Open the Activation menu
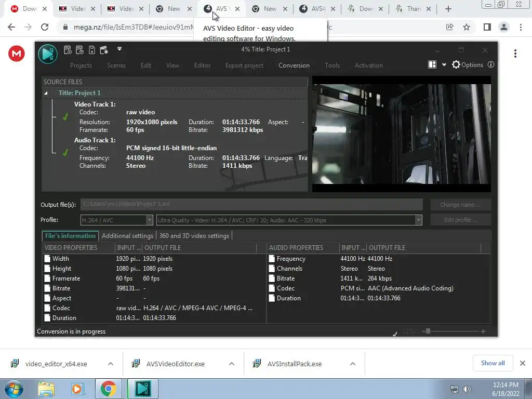Image resolution: width=532 pixels, height=399 pixels. point(368,65)
